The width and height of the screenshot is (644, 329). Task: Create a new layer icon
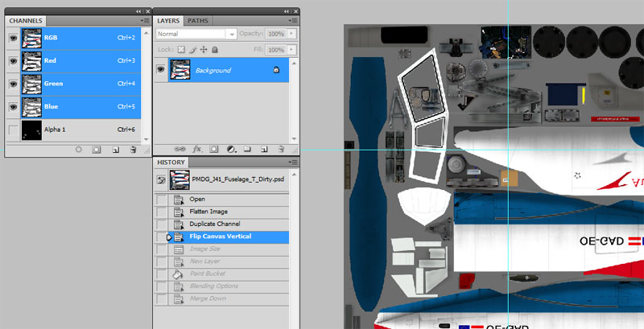(265, 150)
